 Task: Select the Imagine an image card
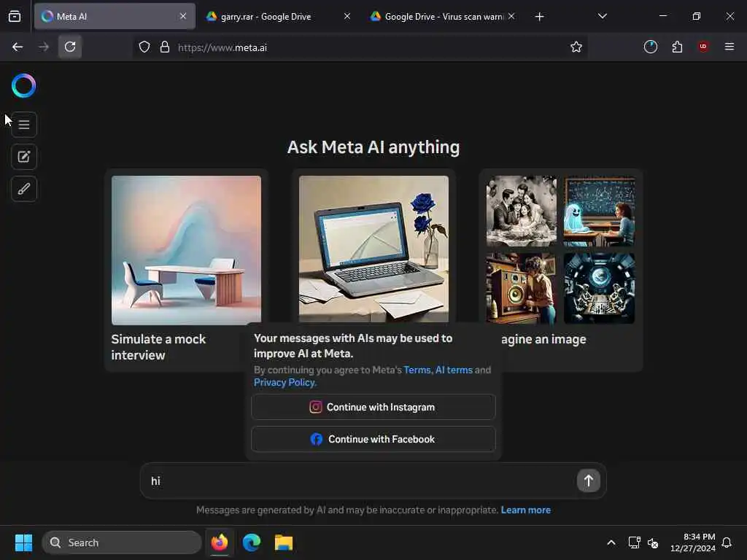(561, 271)
